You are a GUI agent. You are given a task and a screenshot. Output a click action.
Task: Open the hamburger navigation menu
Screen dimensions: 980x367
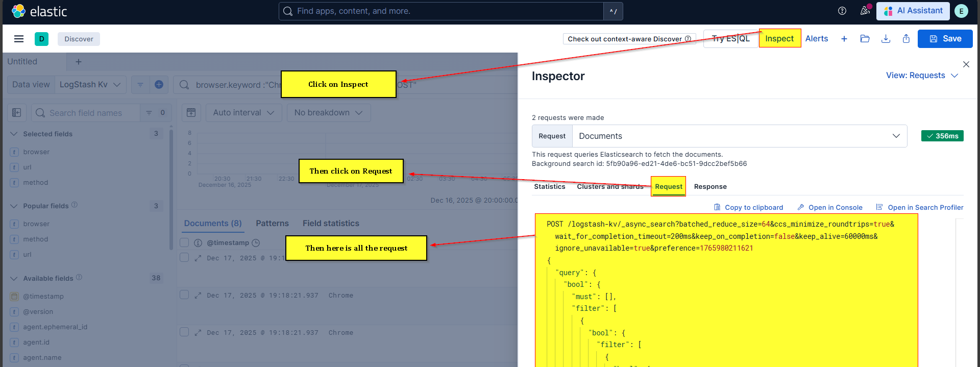coord(19,39)
